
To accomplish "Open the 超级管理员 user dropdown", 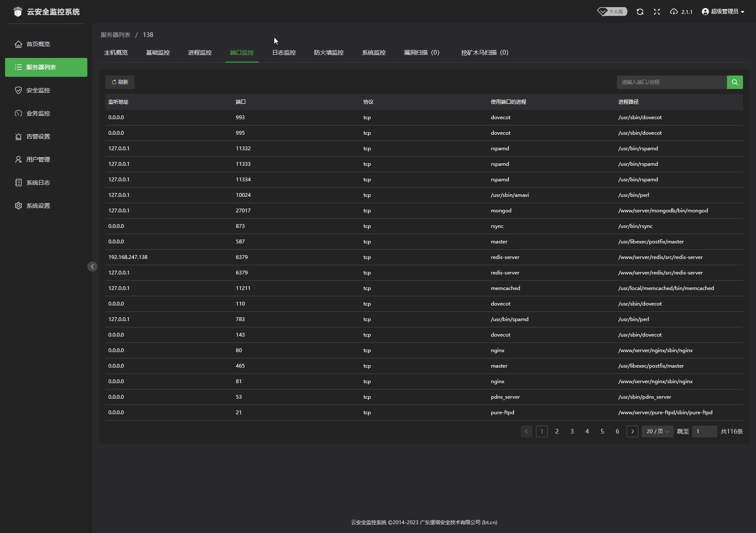I will point(723,12).
